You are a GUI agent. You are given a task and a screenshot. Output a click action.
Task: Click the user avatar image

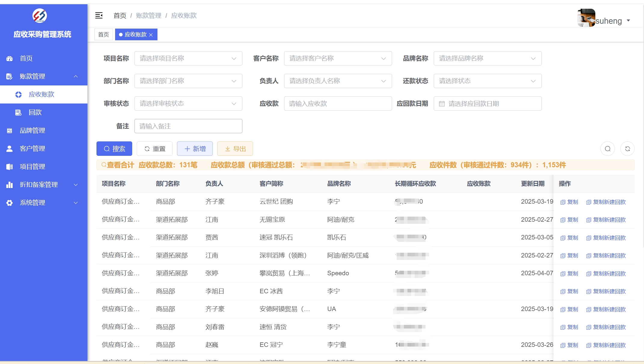click(586, 18)
